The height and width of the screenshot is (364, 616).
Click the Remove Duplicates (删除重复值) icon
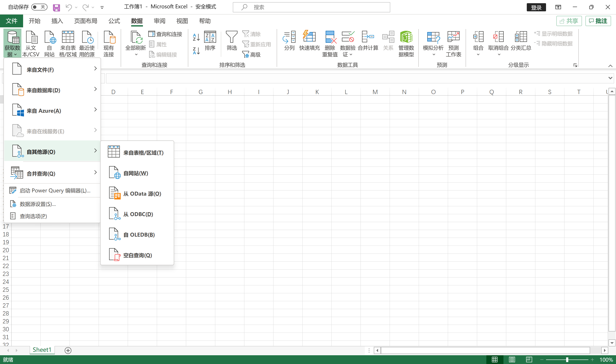[x=330, y=37]
